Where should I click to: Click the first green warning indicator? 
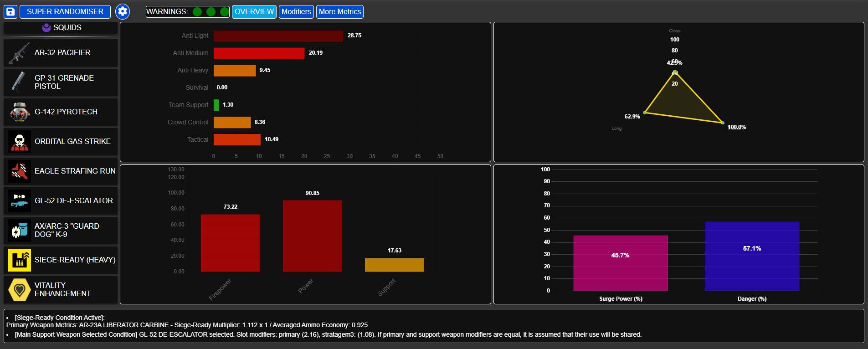[197, 12]
